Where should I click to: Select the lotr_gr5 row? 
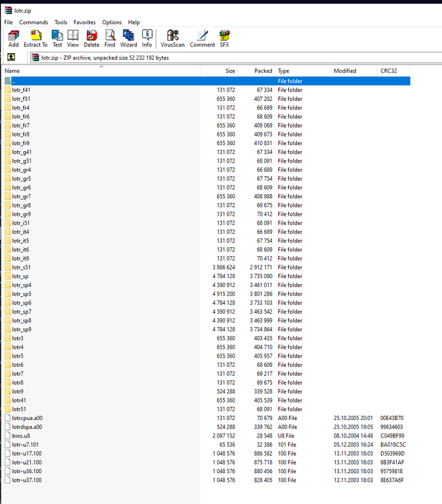207,178
